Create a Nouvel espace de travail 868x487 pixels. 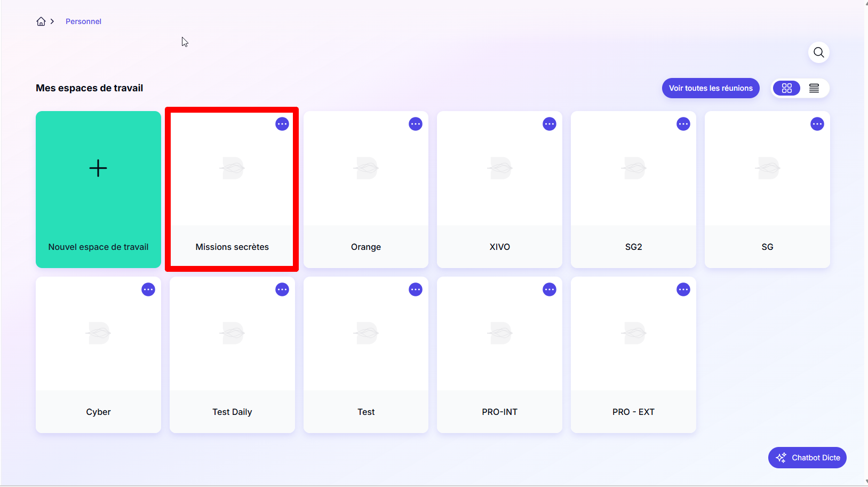pos(98,190)
